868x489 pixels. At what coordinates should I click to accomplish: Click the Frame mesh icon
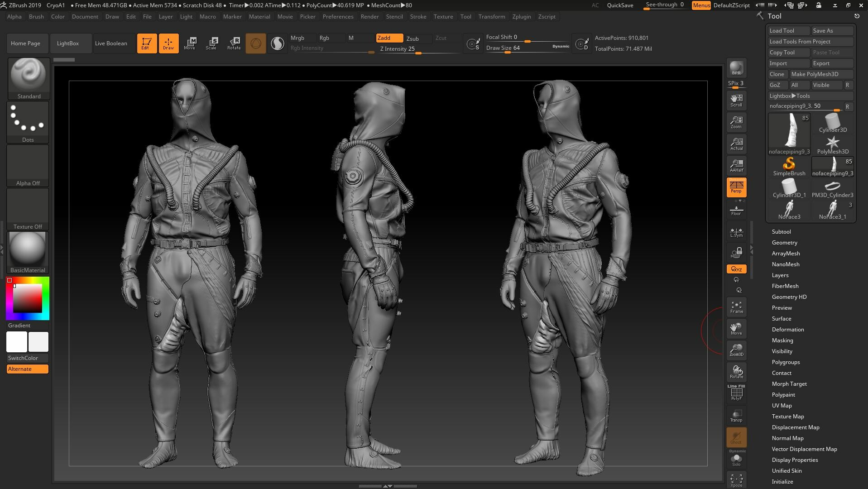[x=736, y=307]
